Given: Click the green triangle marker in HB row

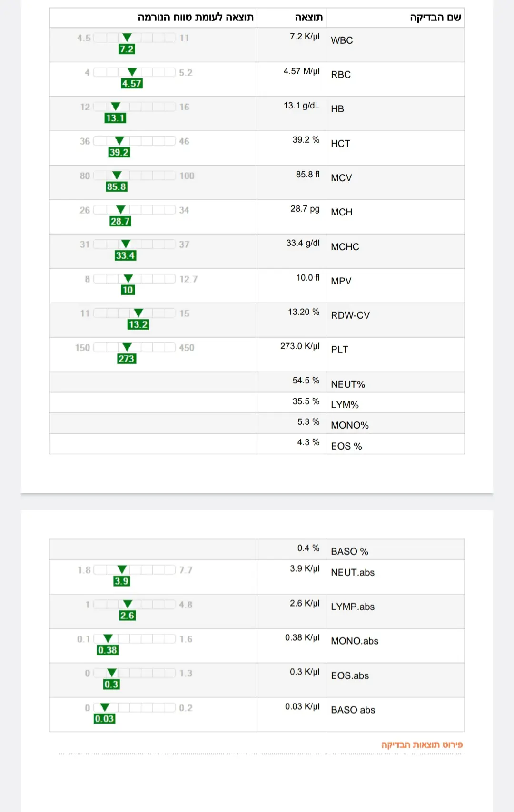Looking at the screenshot, I should (116, 107).
